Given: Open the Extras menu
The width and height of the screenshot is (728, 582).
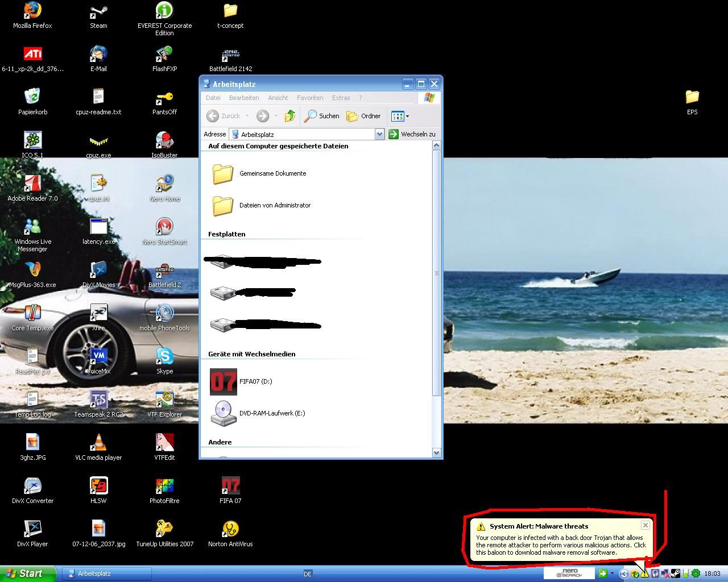Looking at the screenshot, I should coord(341,98).
